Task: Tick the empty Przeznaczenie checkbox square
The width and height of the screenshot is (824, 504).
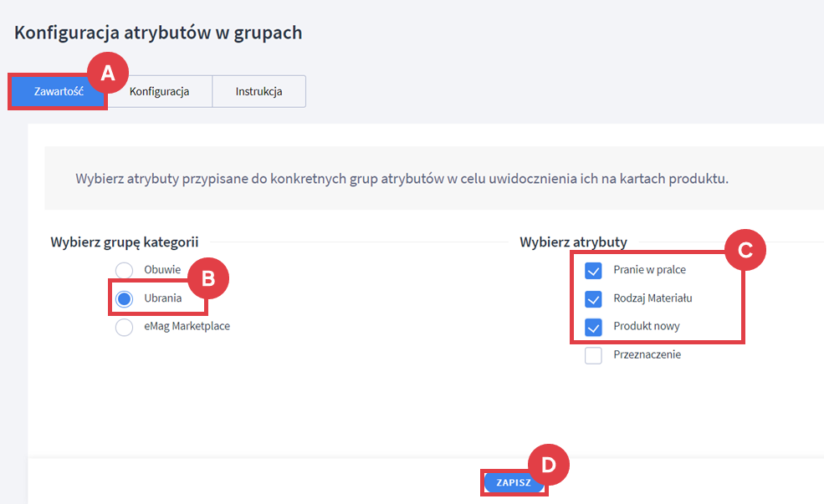Action: coord(593,355)
